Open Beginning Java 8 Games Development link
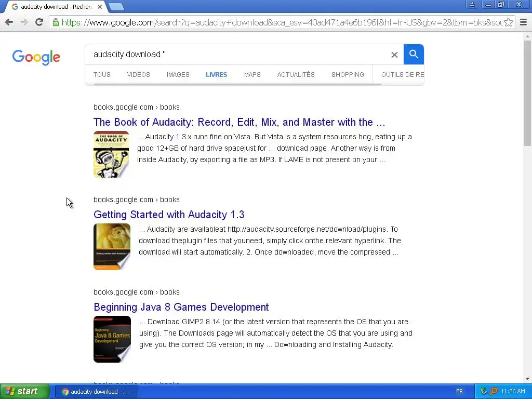Screen dimensions: 532x399 click(181, 307)
